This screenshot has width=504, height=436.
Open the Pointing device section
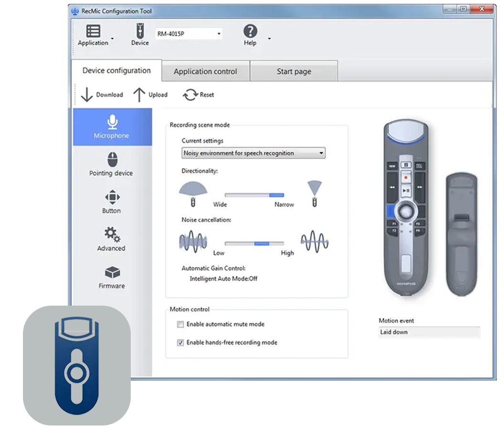[x=111, y=164]
